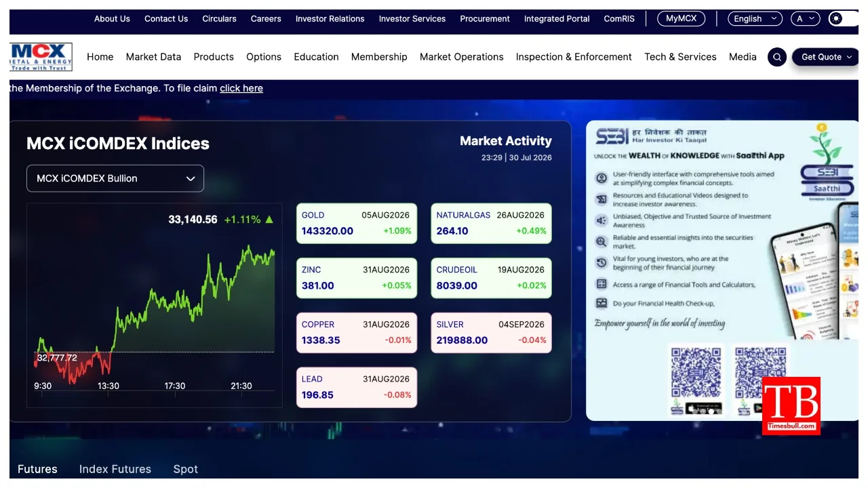This screenshot has height=488, width=868.
Task: Open the About Us link
Action: [x=112, y=18]
